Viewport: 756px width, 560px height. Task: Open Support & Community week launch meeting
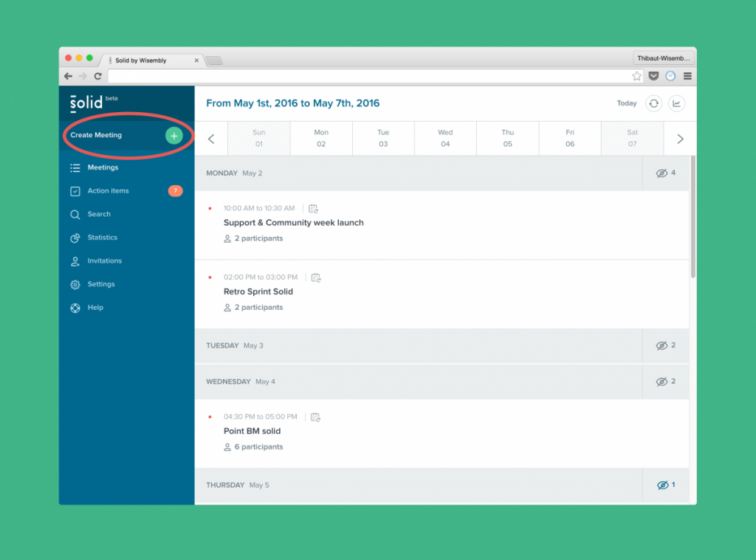294,223
